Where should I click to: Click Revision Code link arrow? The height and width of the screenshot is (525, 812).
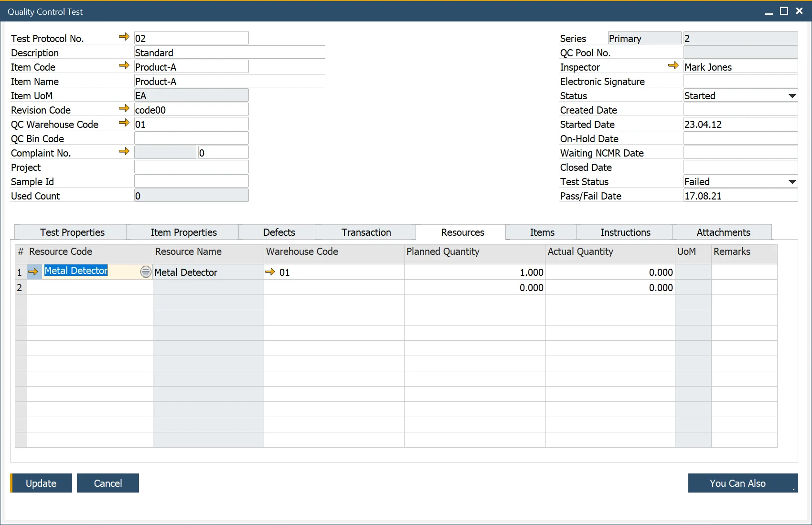[x=124, y=108]
